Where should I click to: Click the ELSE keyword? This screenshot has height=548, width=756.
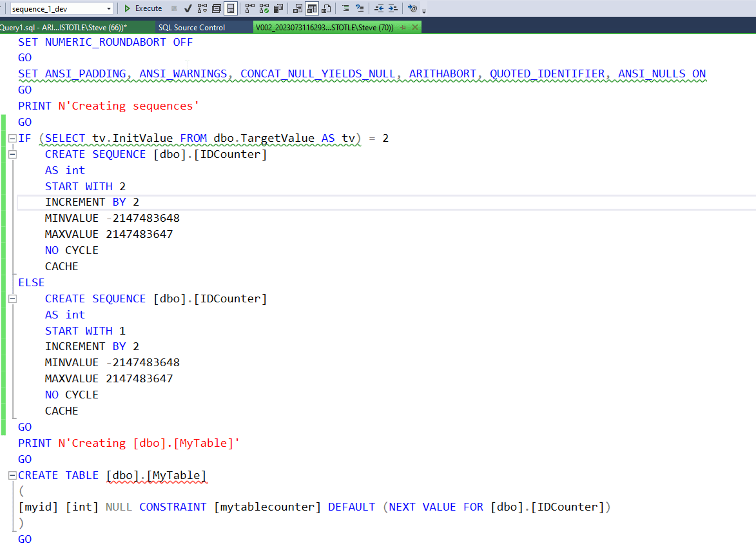click(32, 282)
